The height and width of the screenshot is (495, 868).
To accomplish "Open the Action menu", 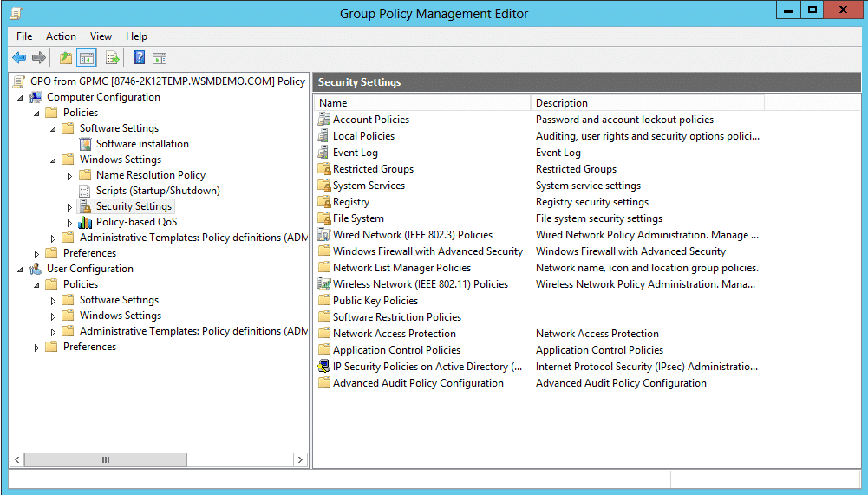I will click(x=61, y=36).
